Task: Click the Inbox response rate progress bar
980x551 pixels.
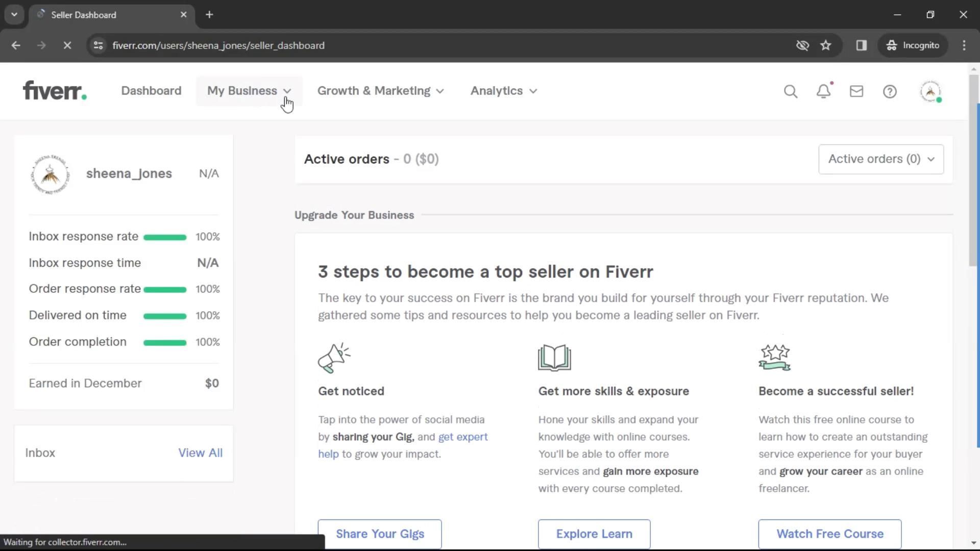Action: 165,237
